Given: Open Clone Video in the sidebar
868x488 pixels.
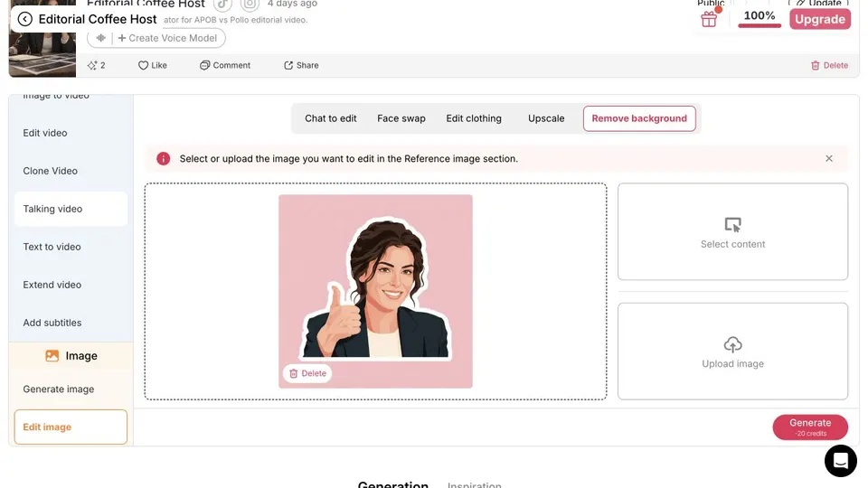Looking at the screenshot, I should (x=71, y=171).
